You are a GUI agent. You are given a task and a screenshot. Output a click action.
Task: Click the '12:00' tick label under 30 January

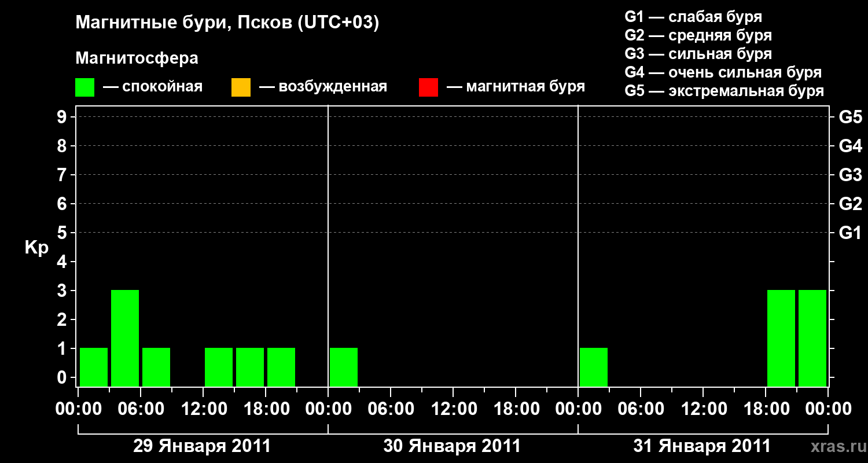click(x=453, y=409)
